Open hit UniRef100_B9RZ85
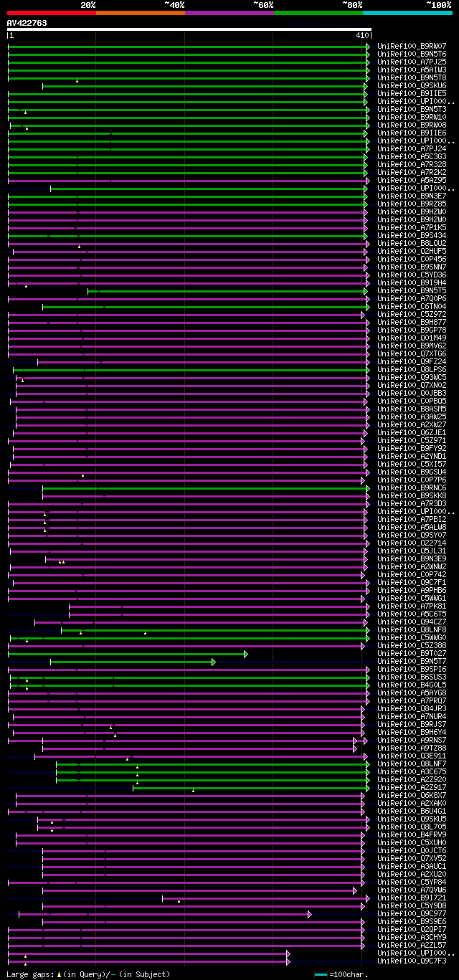459x980 pixels. (x=412, y=204)
